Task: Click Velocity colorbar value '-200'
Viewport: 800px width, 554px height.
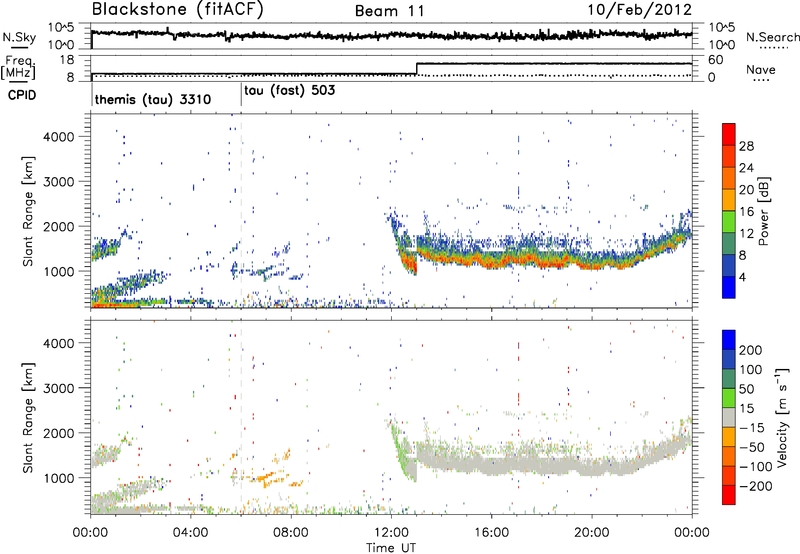Action: click(755, 486)
